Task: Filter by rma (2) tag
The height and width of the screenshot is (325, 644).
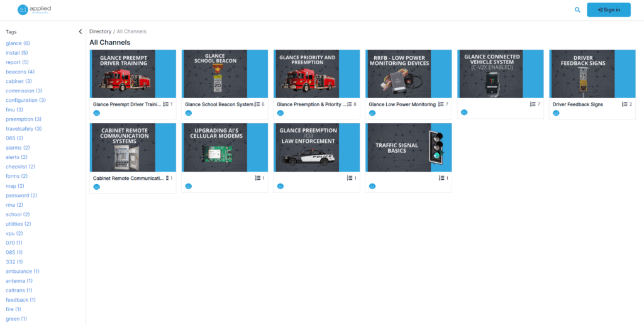Action: click(14, 205)
